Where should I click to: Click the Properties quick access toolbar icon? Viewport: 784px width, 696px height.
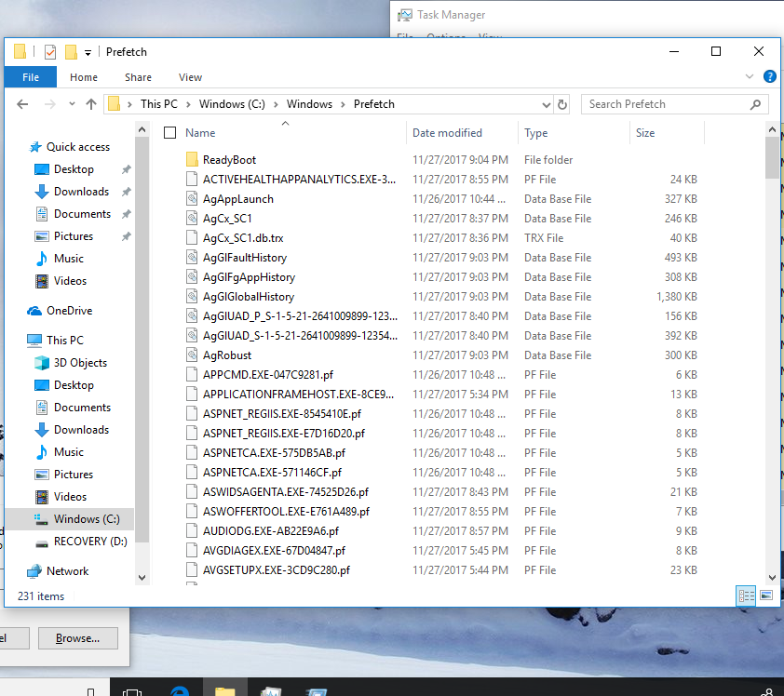click(50, 52)
